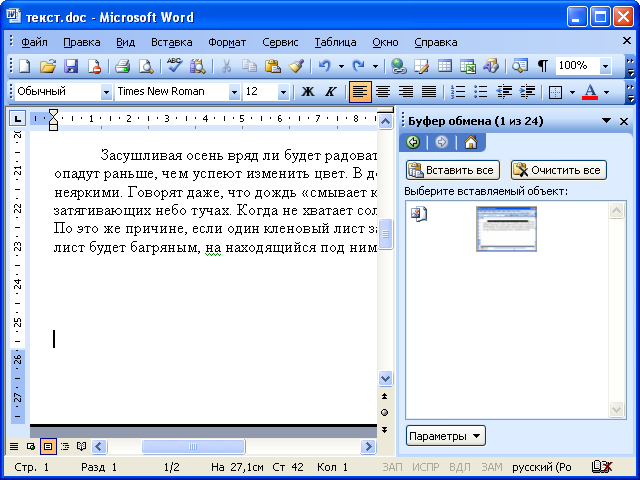Open the Select Browse Object circle
Viewport: 640px width, 480px height.
384,413
